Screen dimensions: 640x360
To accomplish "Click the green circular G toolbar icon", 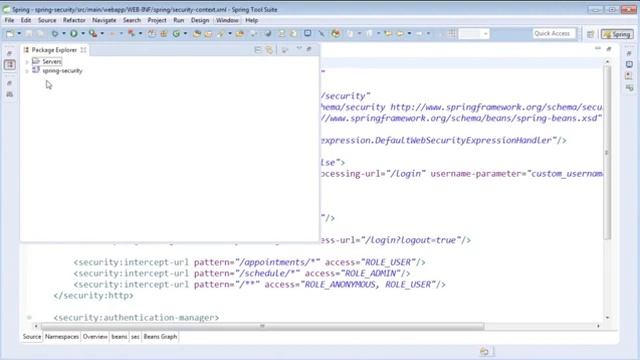I will [x=176, y=34].
